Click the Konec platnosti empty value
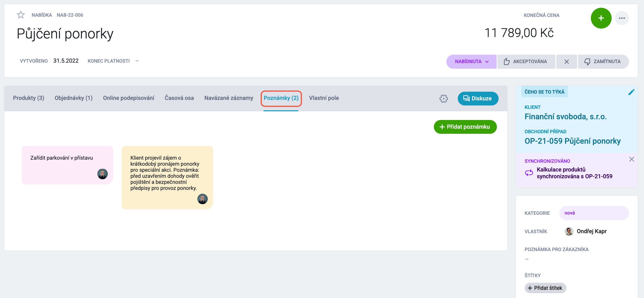644x298 pixels. [137, 61]
